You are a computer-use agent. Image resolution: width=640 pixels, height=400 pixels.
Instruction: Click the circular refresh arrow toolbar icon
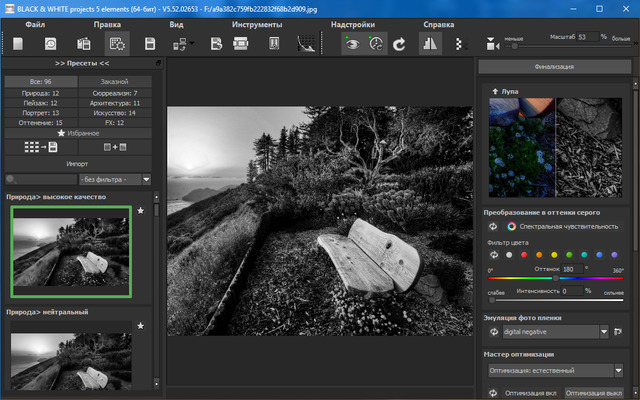399,44
